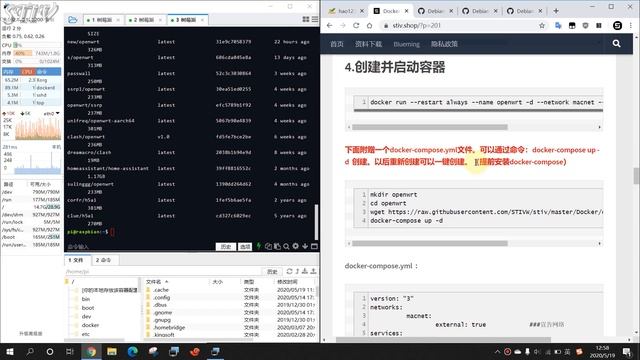This screenshot has height=360, width=640.
Task: Select the .homebridge folder in the file list
Action: [x=169, y=327]
